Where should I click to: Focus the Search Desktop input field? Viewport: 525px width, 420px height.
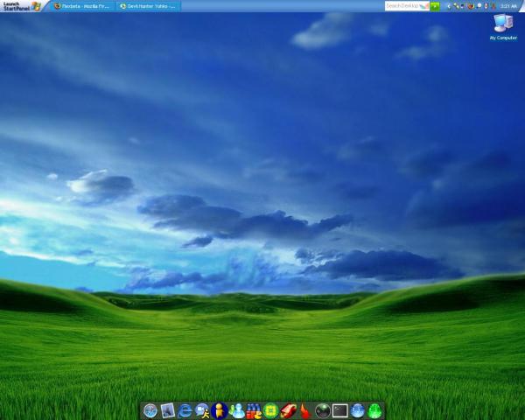click(407, 6)
